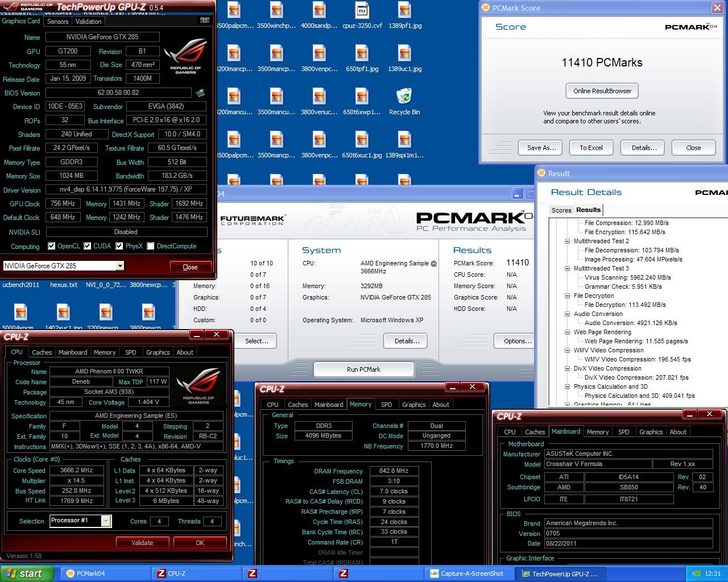This screenshot has width=728, height=582.
Task: Click the Run PCMark button
Action: tap(363, 369)
